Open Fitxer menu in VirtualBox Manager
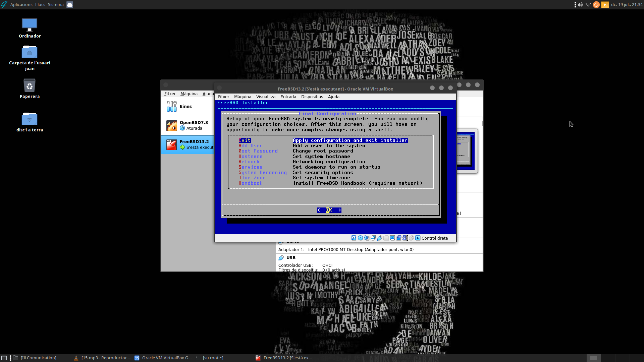This screenshot has width=644, height=362. pos(170,94)
